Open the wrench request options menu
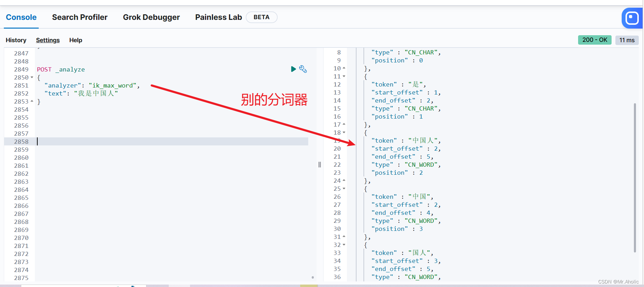Image resolution: width=644 pixels, height=287 pixels. tap(303, 69)
